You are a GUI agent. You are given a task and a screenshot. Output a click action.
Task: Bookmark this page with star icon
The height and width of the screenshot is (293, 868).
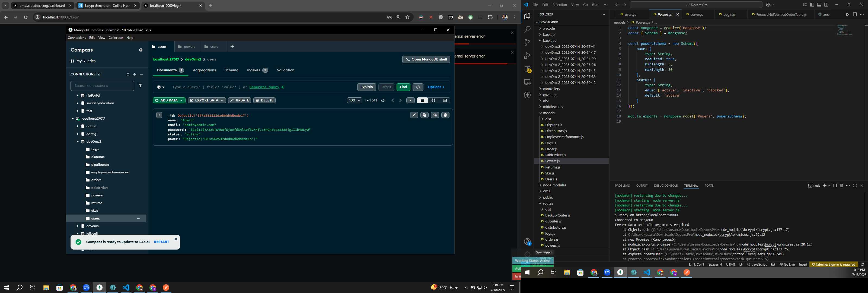[408, 17]
